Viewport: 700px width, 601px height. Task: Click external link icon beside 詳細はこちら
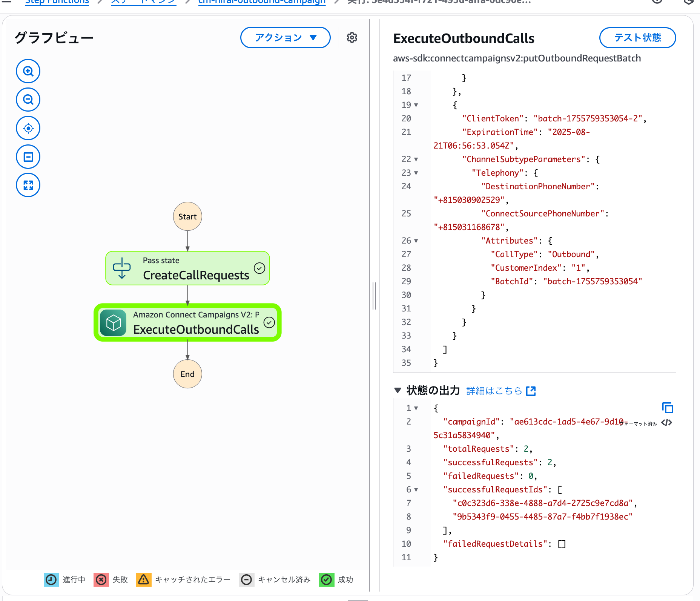coord(531,391)
